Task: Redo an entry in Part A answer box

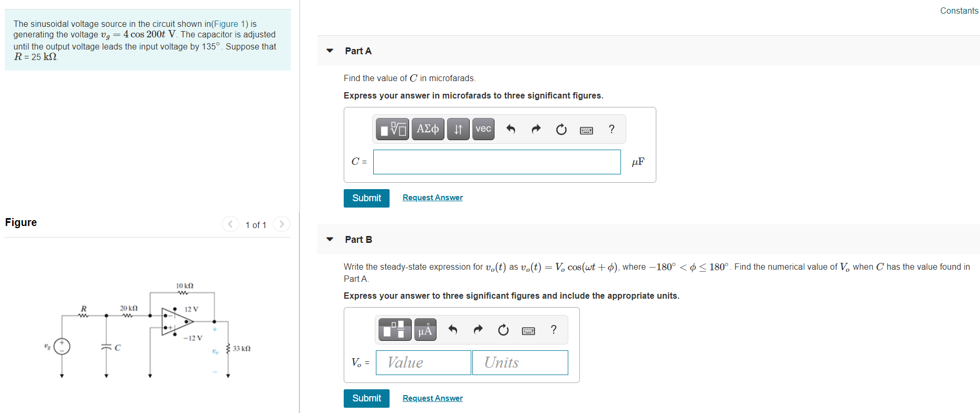Action: 536,129
